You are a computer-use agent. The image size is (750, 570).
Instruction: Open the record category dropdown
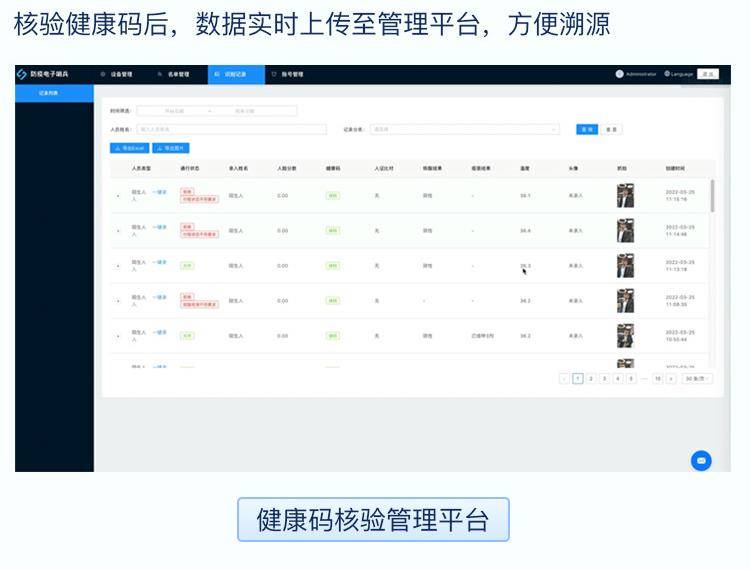[x=464, y=129]
